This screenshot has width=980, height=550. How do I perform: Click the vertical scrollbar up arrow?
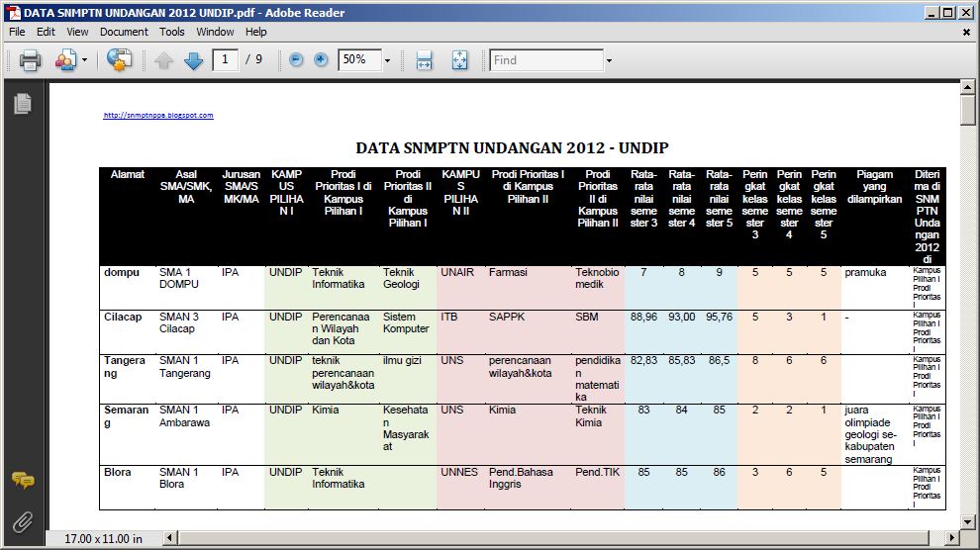point(967,87)
